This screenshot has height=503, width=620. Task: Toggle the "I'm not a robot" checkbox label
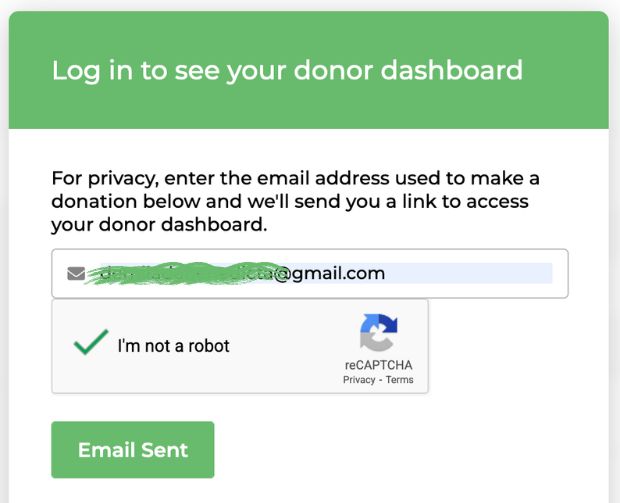tap(173, 346)
